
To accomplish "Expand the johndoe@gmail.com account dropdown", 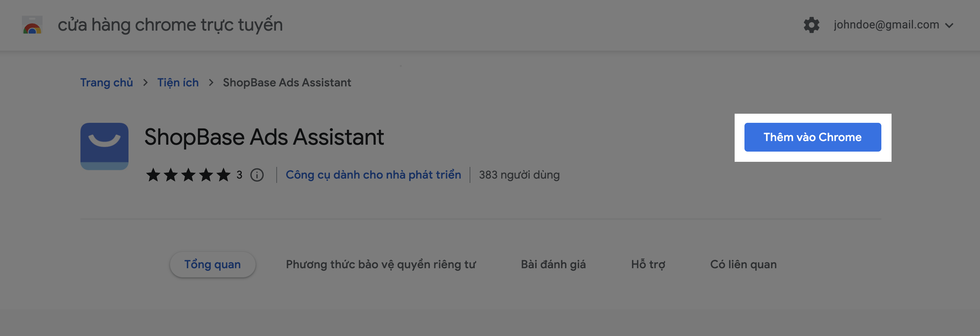I will point(894,25).
